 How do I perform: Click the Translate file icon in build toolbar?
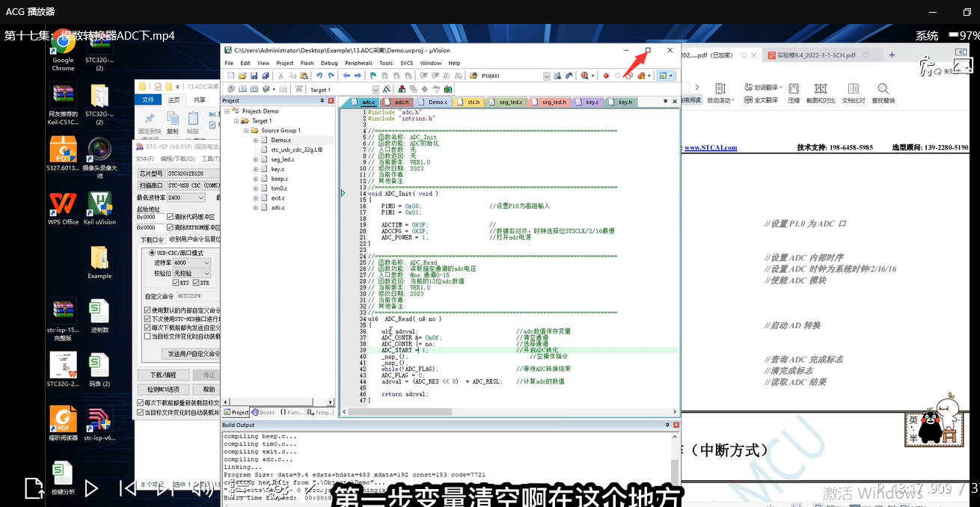pyautogui.click(x=231, y=89)
